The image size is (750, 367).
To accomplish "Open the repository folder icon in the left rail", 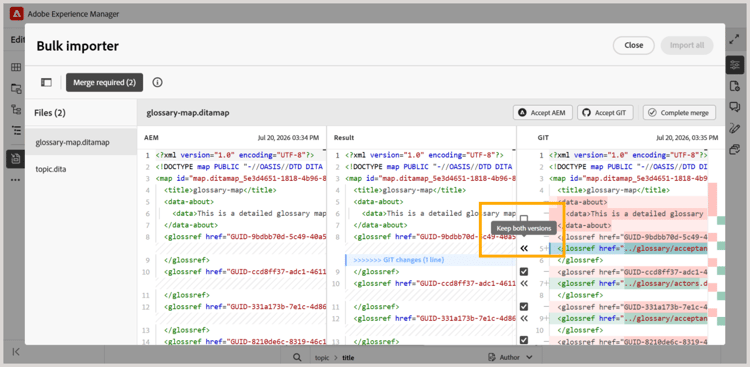I will tap(16, 88).
